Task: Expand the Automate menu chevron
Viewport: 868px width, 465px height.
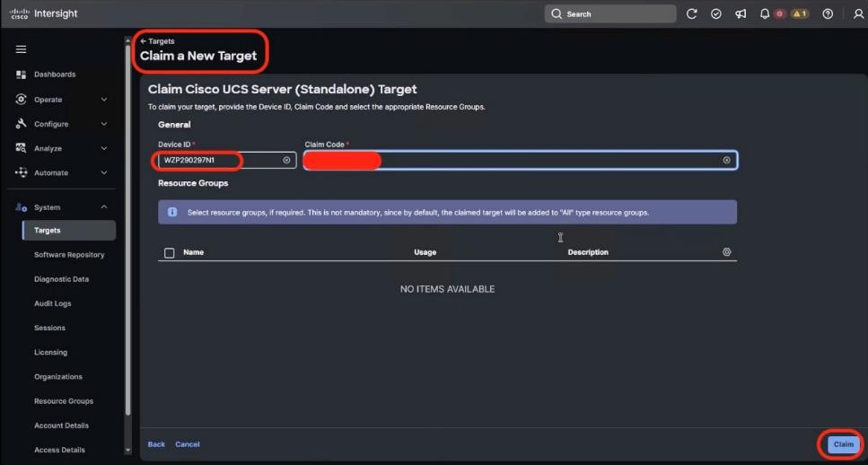Action: point(104,172)
